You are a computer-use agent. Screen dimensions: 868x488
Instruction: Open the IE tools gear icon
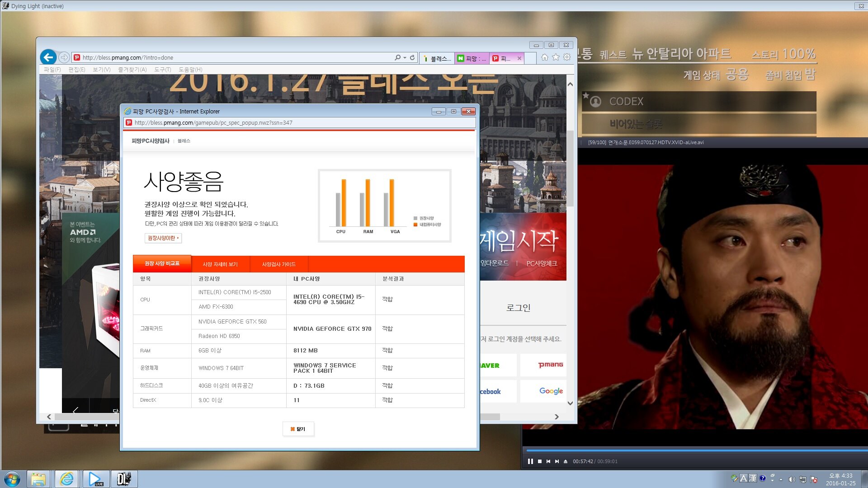(567, 57)
